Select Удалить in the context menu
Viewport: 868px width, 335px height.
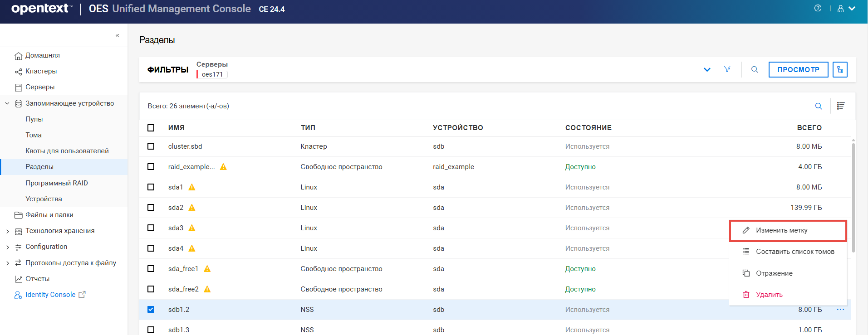[x=769, y=295]
